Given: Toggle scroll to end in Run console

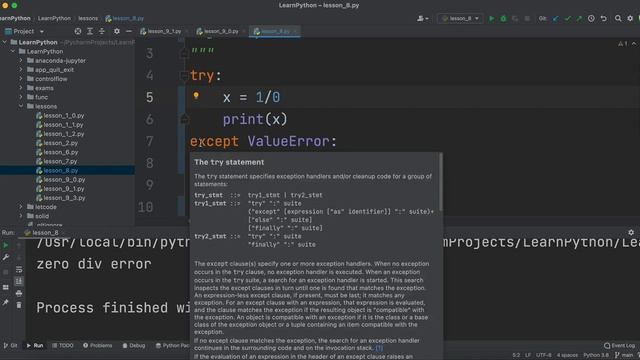Looking at the screenshot, I should click(x=19, y=281).
